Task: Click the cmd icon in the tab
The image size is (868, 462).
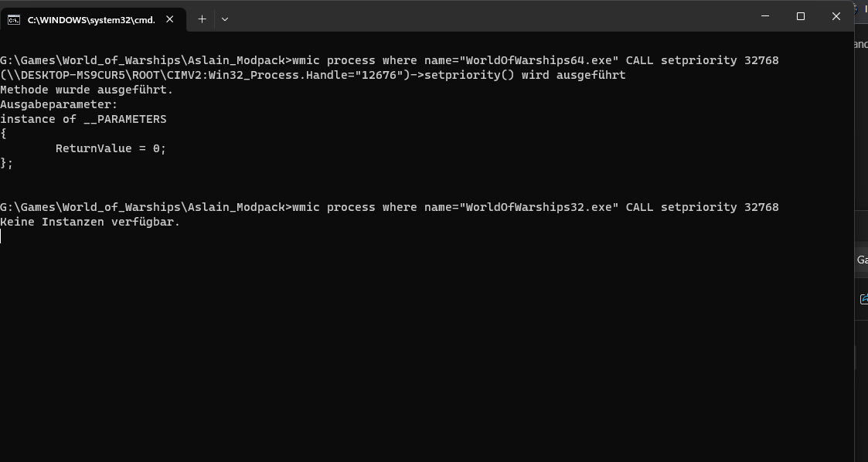Action: point(14,20)
